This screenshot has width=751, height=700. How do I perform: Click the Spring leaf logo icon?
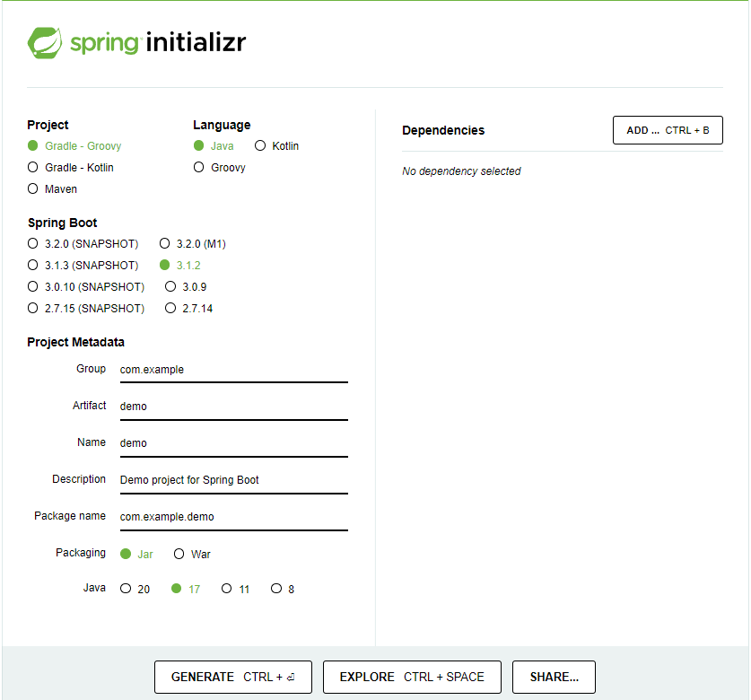45,43
